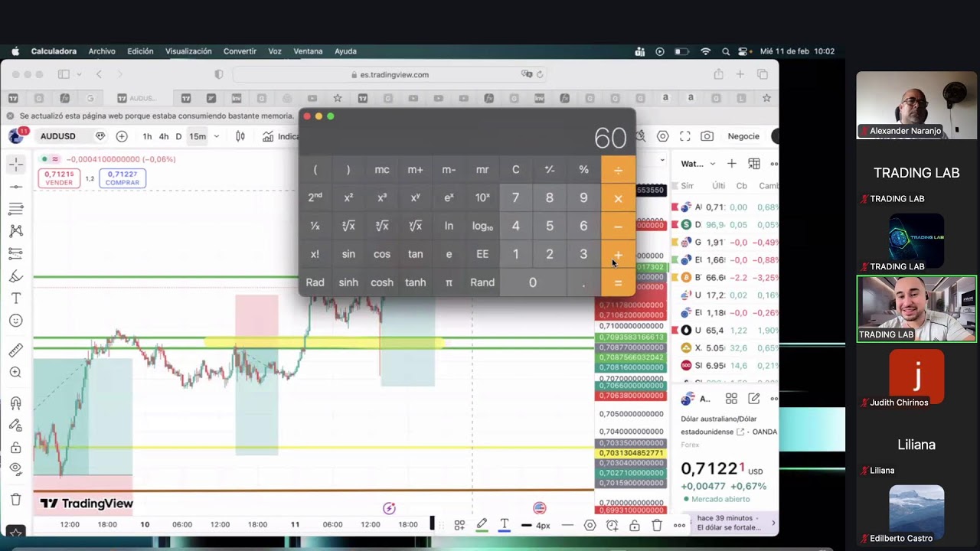
Task: Open the Convertir menu
Action: tap(240, 51)
